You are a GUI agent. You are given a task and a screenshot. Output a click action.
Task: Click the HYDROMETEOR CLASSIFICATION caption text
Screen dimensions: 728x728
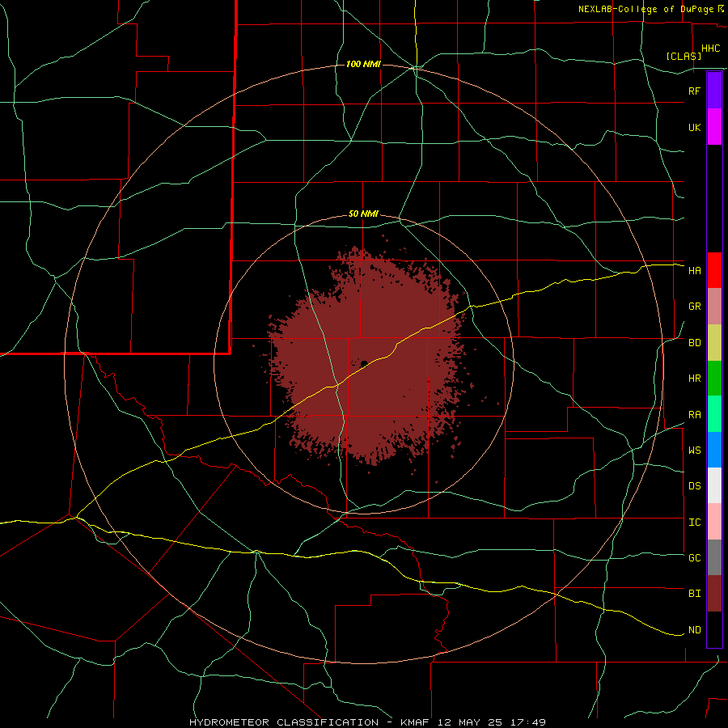[284, 722]
